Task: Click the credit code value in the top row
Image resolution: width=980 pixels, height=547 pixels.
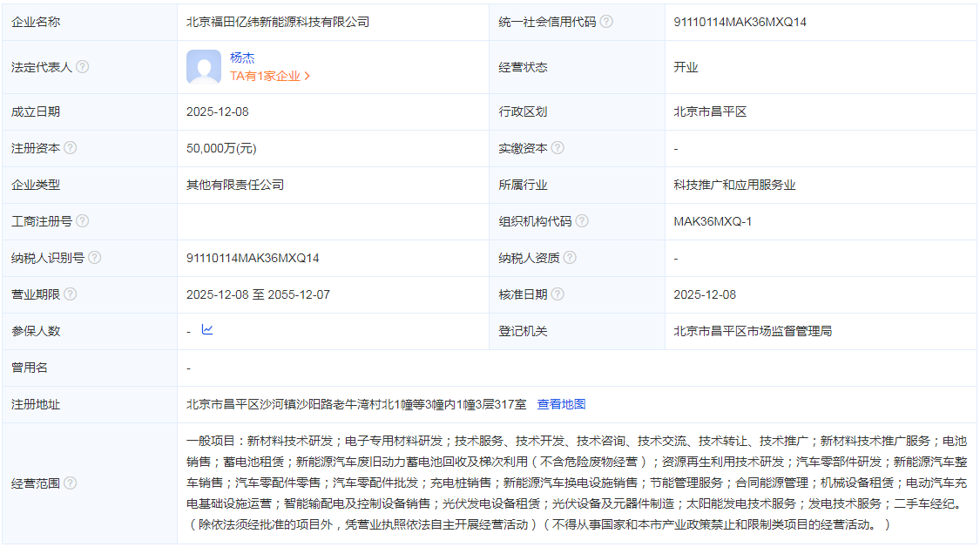Action: click(740, 22)
